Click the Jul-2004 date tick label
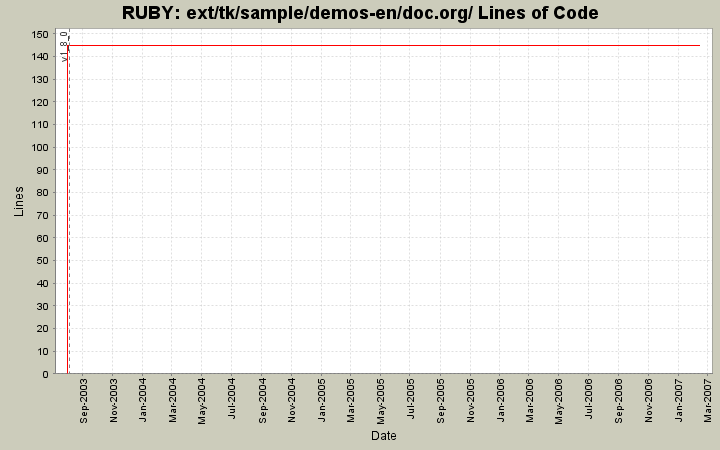 (231, 399)
